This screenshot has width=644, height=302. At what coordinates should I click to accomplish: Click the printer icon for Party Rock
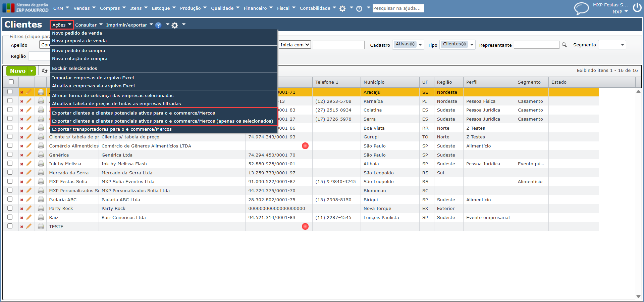(41, 208)
